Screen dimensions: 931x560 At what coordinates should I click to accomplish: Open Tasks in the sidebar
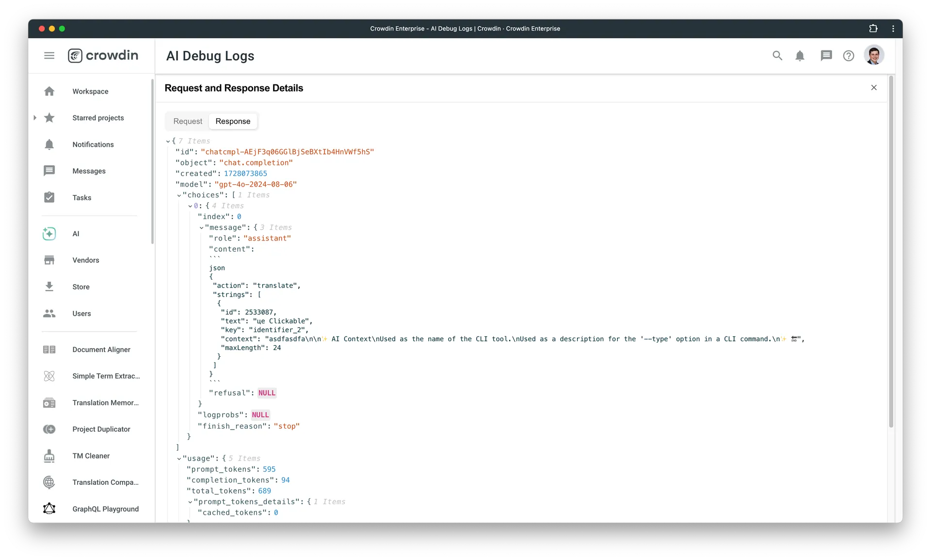tap(82, 197)
